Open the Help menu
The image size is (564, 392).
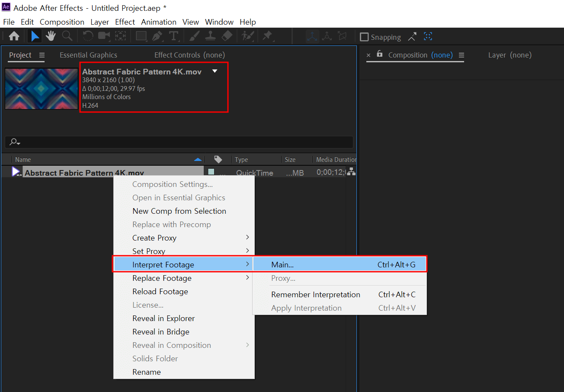(248, 22)
